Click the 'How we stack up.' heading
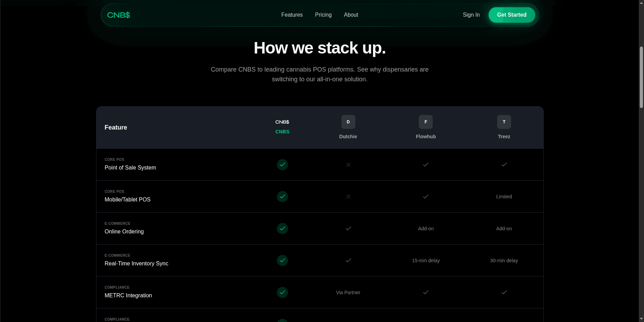 point(320,48)
